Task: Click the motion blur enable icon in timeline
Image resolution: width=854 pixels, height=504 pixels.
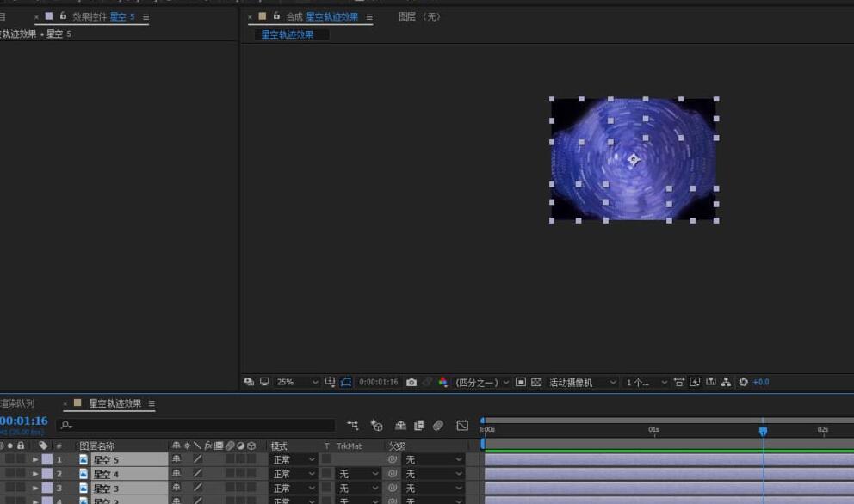Action: pyautogui.click(x=438, y=425)
